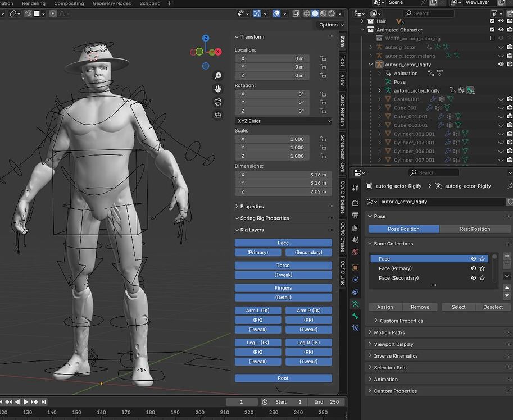Toggle X-ray view icon
513x420 pixels.
[296, 13]
